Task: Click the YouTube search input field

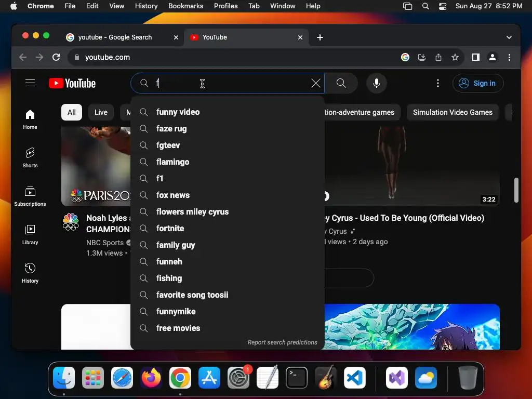Action: tap(228, 83)
